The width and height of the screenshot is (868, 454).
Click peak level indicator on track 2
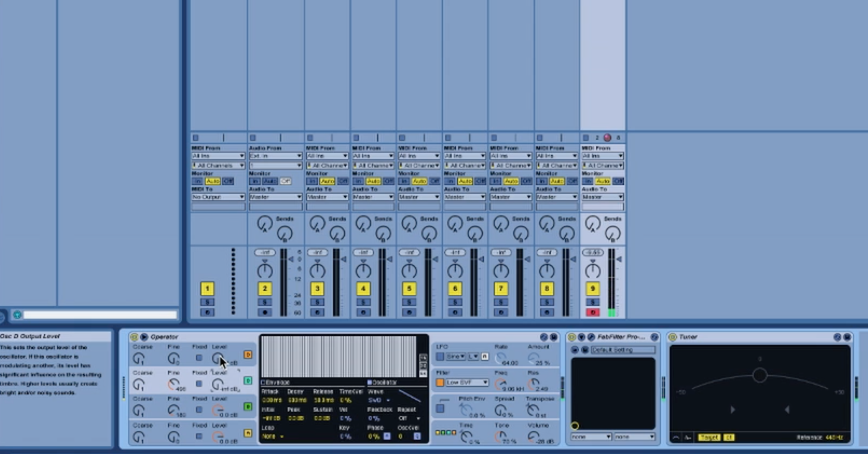(x=265, y=252)
